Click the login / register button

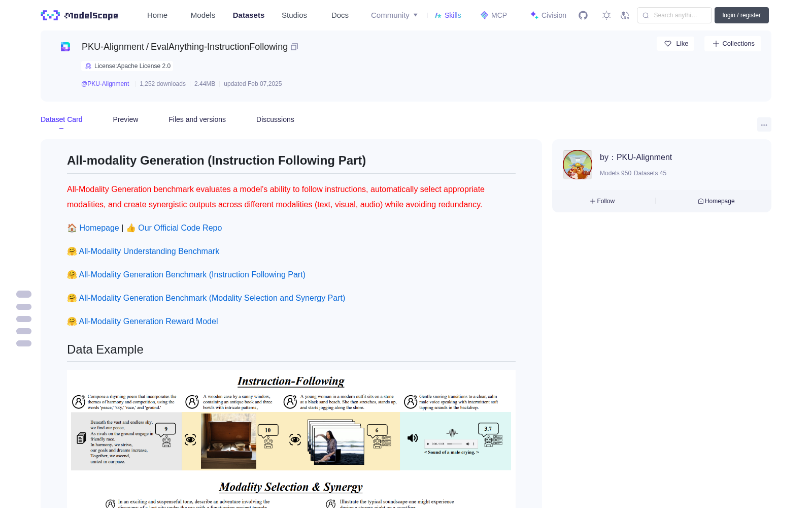(741, 15)
